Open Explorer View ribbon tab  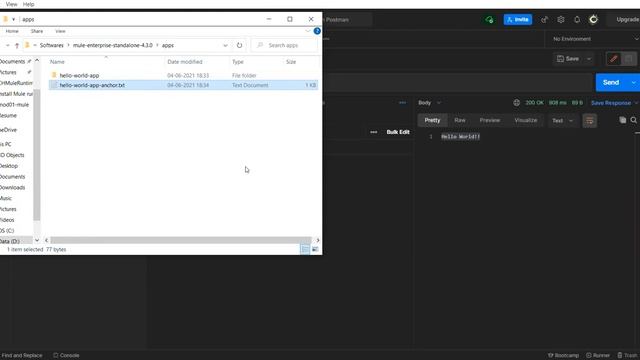coord(60,31)
